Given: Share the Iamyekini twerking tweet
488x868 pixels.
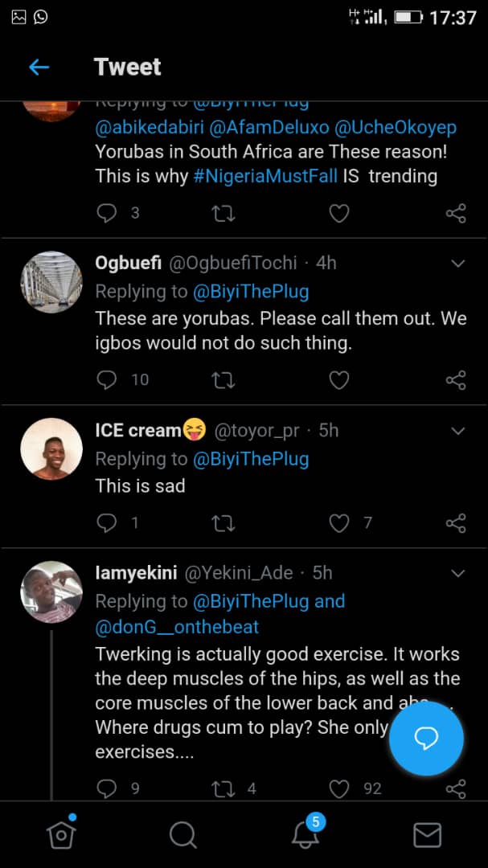Looking at the screenshot, I should [x=455, y=789].
